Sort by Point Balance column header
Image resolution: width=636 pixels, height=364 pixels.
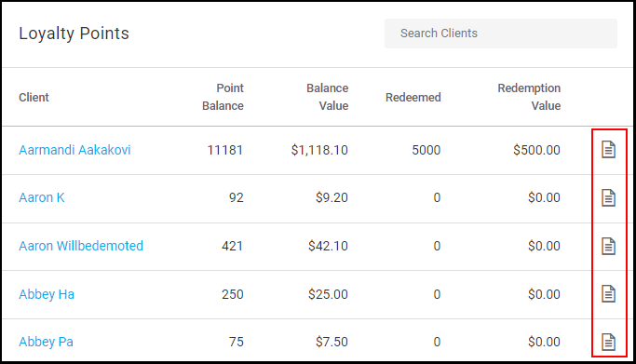point(223,97)
